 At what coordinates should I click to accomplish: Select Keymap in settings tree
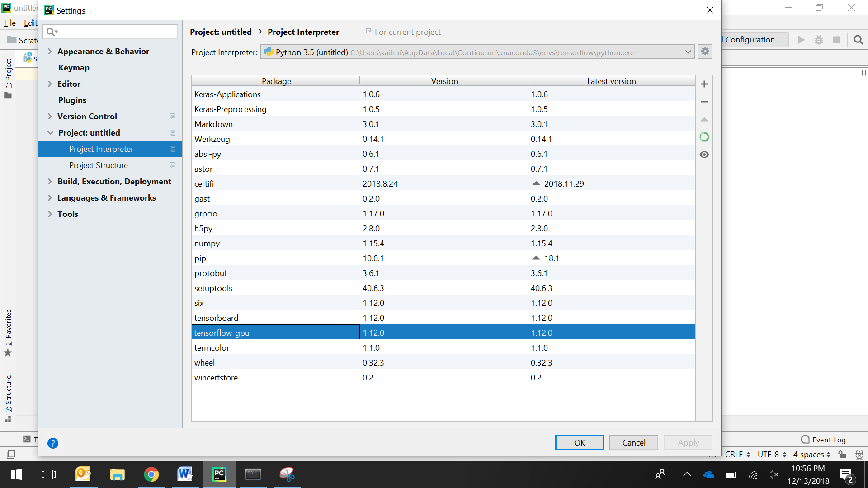pyautogui.click(x=74, y=68)
